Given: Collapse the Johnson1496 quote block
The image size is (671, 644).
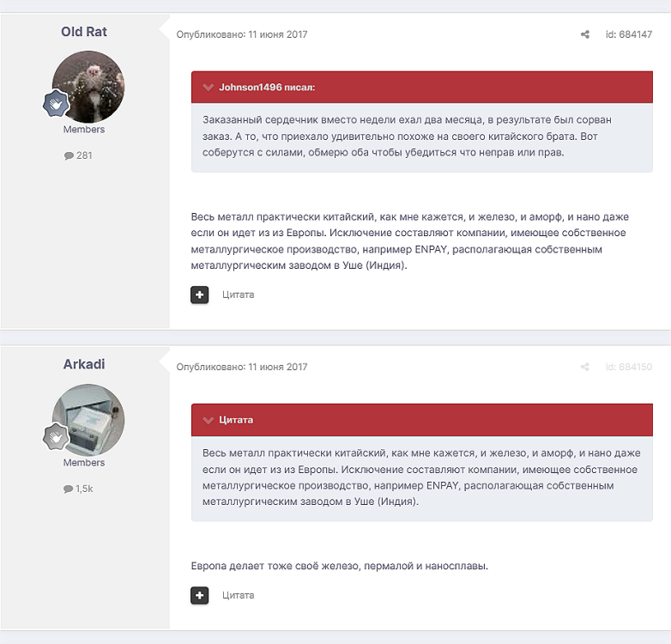Looking at the screenshot, I should pos(208,88).
